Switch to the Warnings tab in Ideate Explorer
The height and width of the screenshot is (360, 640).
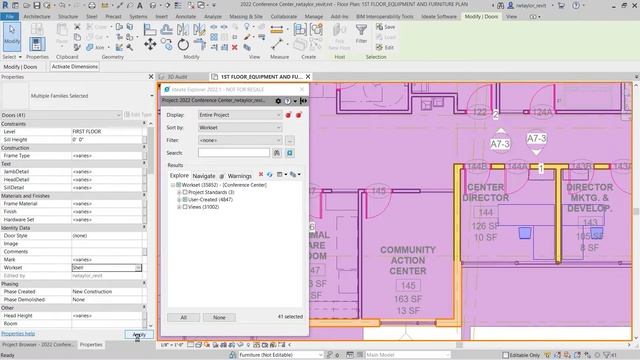point(239,176)
